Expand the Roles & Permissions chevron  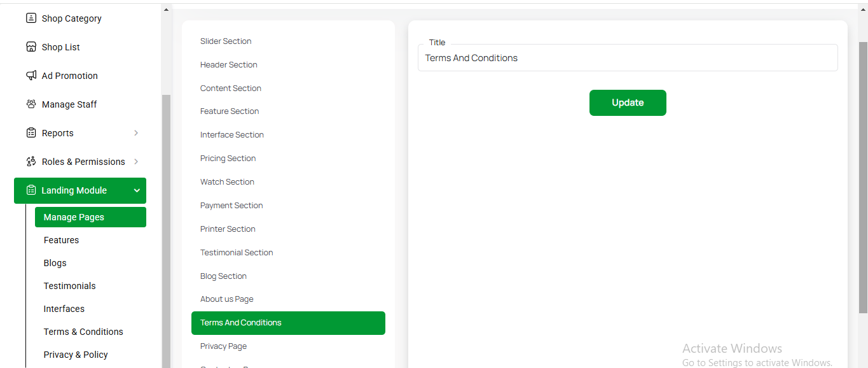click(136, 162)
